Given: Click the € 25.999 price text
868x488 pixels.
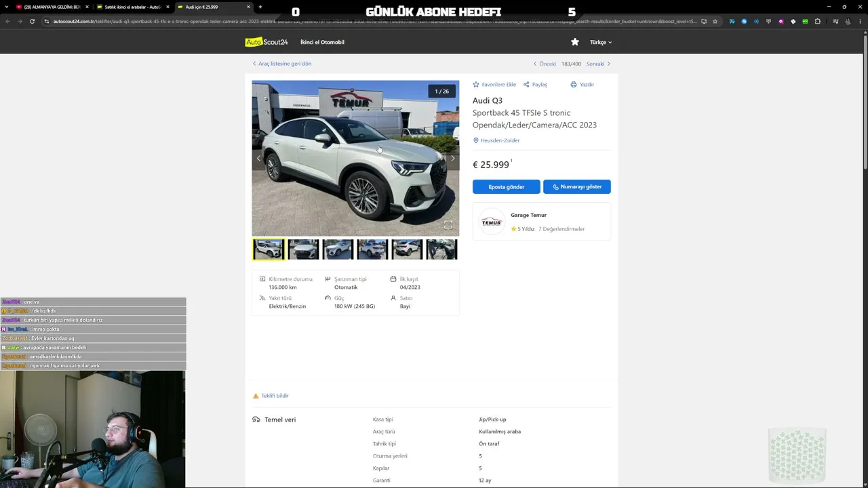Looking at the screenshot, I should coord(491,165).
